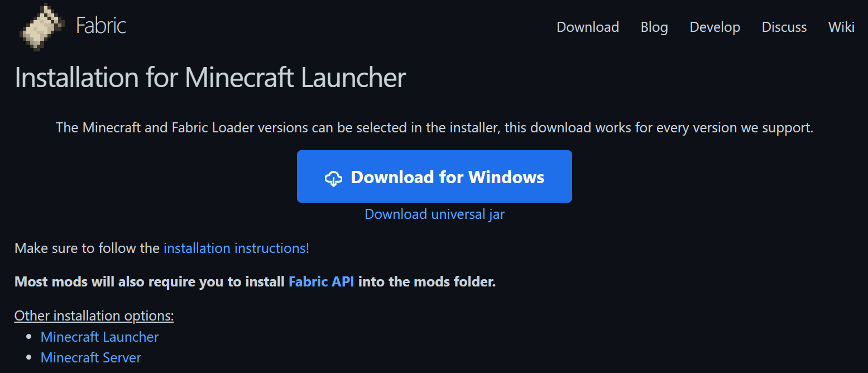Select the Download universal jar link

[434, 214]
